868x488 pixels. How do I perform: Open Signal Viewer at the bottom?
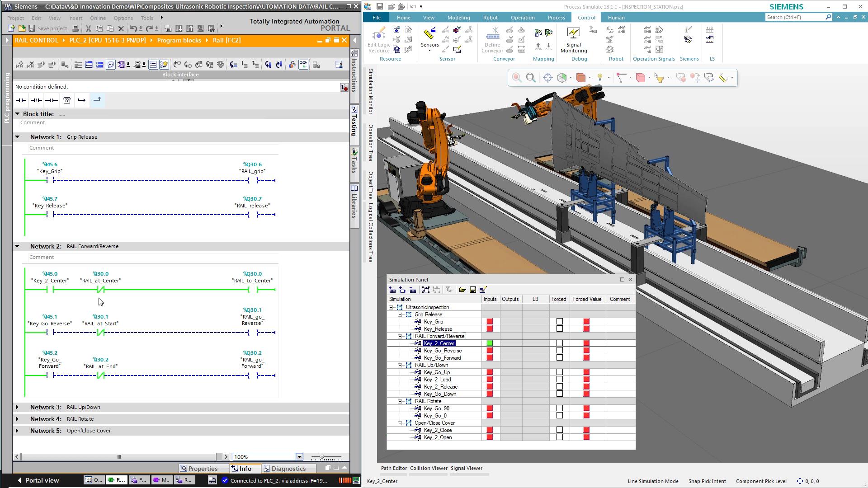point(467,468)
